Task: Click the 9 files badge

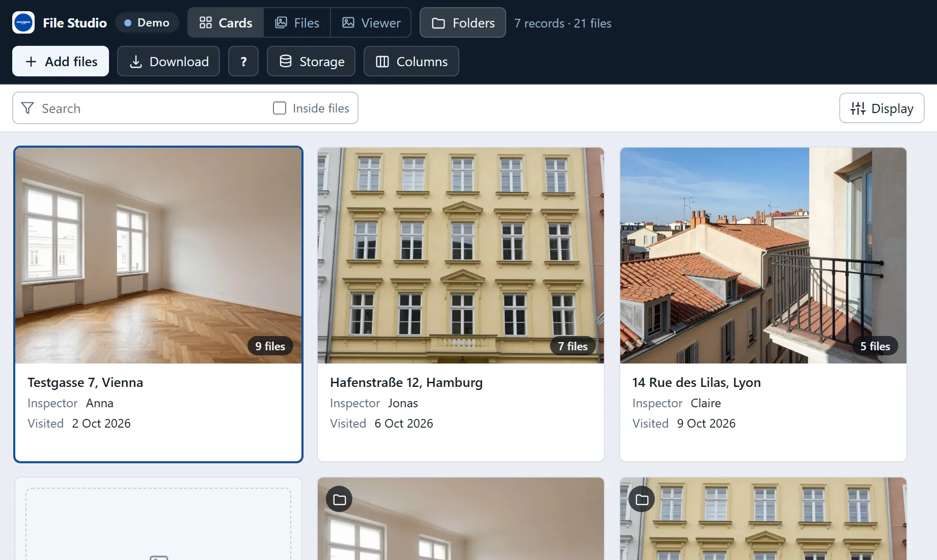Action: click(x=270, y=346)
